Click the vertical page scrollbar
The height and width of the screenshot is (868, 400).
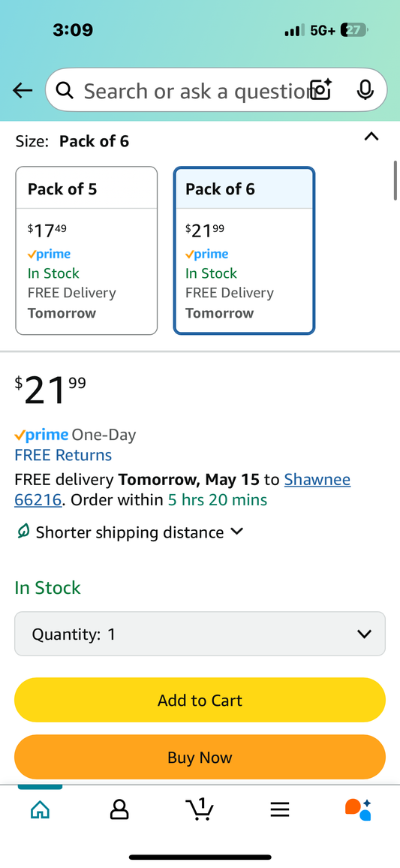point(395,180)
